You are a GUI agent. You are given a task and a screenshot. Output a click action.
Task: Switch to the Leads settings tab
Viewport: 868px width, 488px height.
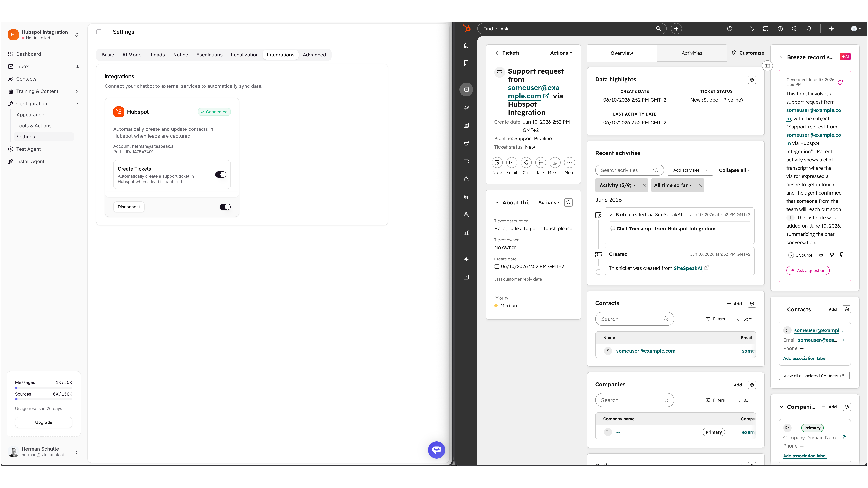pos(158,55)
